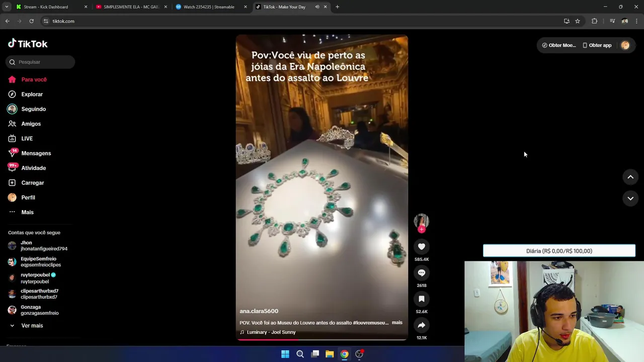Mute the TikTok tab audio icon
This screenshot has width=644, height=362.
tap(317, 7)
